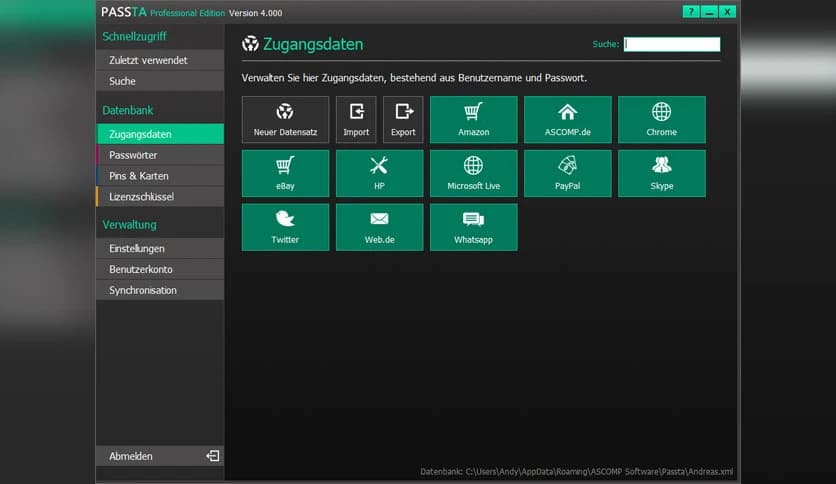This screenshot has width=836, height=484.
Task: Click in the Suche search field
Action: tap(671, 44)
